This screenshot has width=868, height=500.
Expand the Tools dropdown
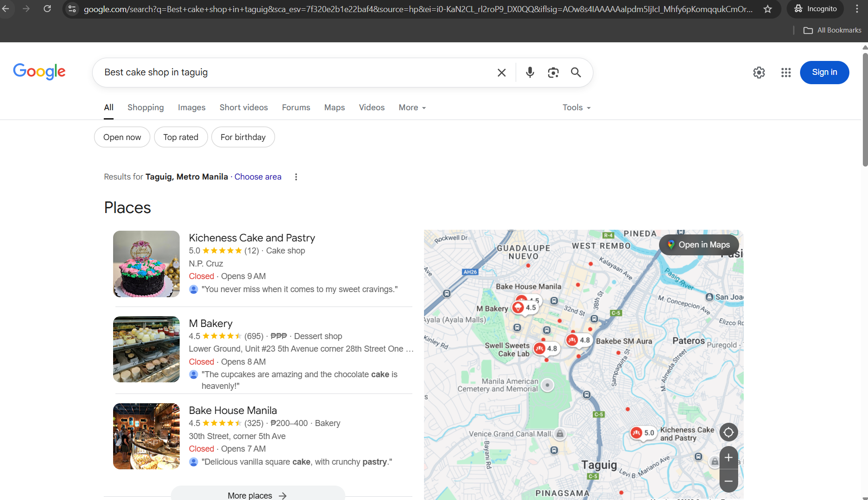[x=577, y=107]
